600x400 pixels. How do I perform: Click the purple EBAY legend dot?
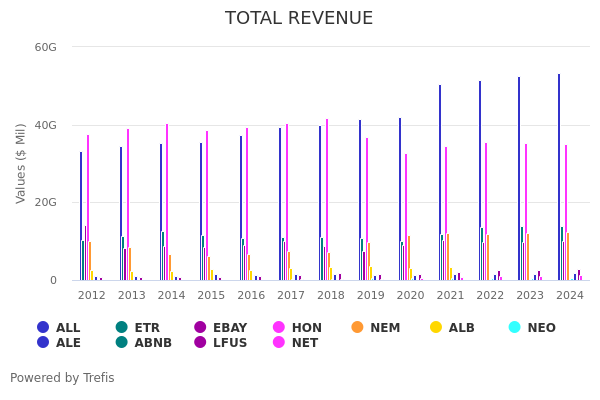point(201,327)
